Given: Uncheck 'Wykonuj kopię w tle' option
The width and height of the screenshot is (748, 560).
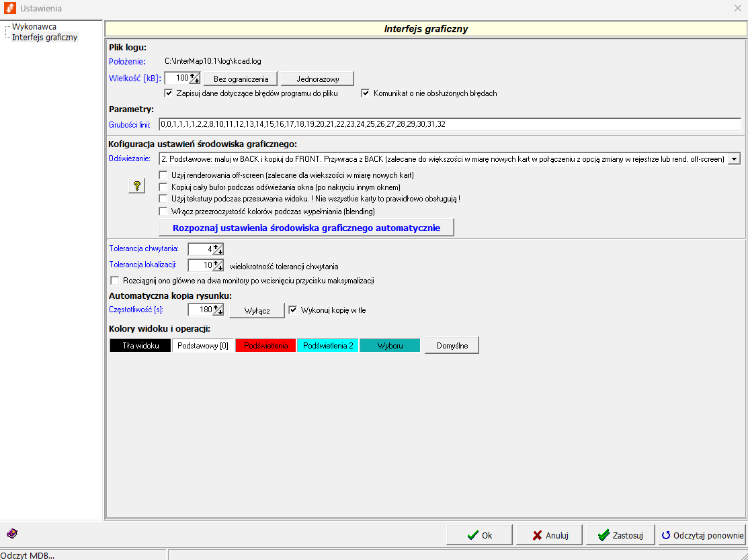Looking at the screenshot, I should 293,310.
